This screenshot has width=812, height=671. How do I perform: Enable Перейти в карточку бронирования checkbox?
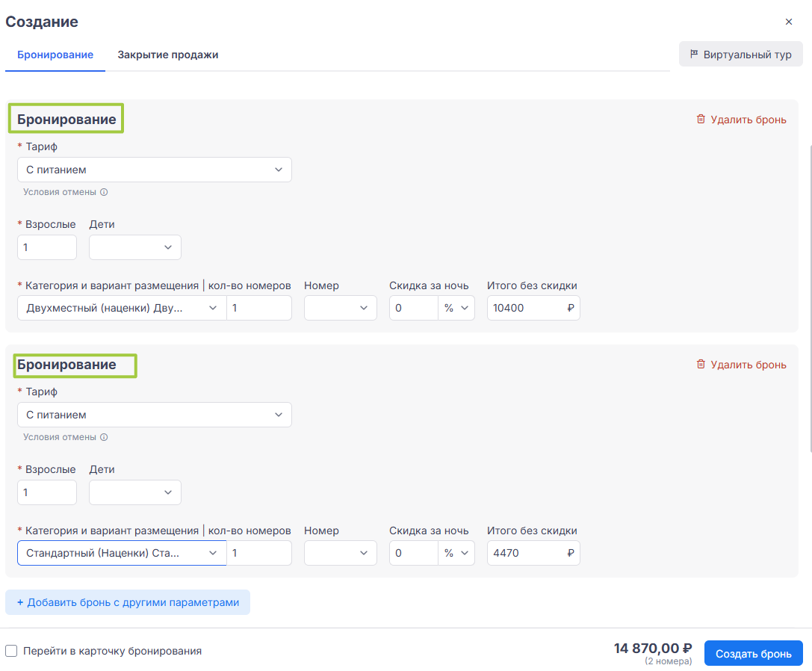pyautogui.click(x=11, y=651)
